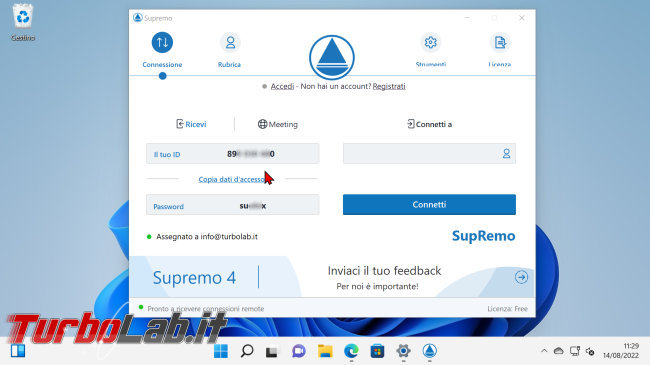The height and width of the screenshot is (365, 650).
Task: Click Supremo icon on taskbar
Action: 429,351
